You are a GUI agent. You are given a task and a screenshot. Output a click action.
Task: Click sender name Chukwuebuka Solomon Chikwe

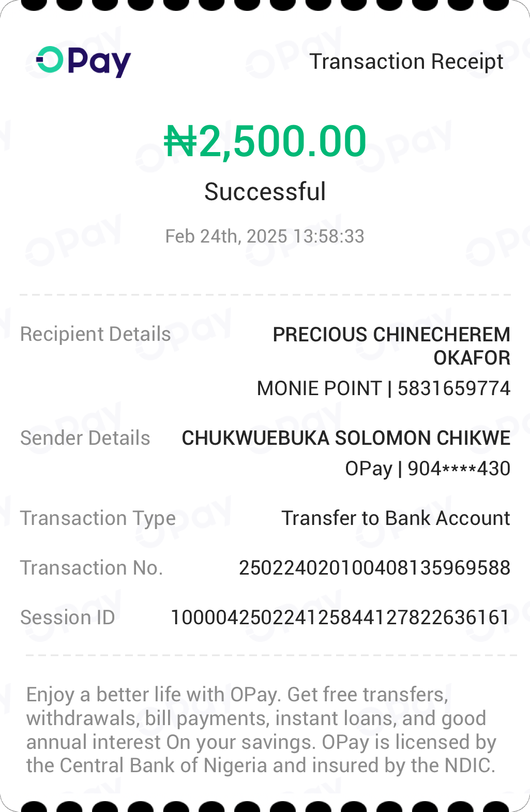point(346,438)
